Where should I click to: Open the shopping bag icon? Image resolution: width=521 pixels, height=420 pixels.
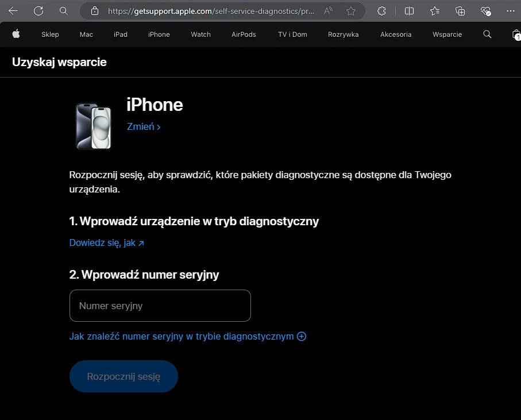coord(516,34)
